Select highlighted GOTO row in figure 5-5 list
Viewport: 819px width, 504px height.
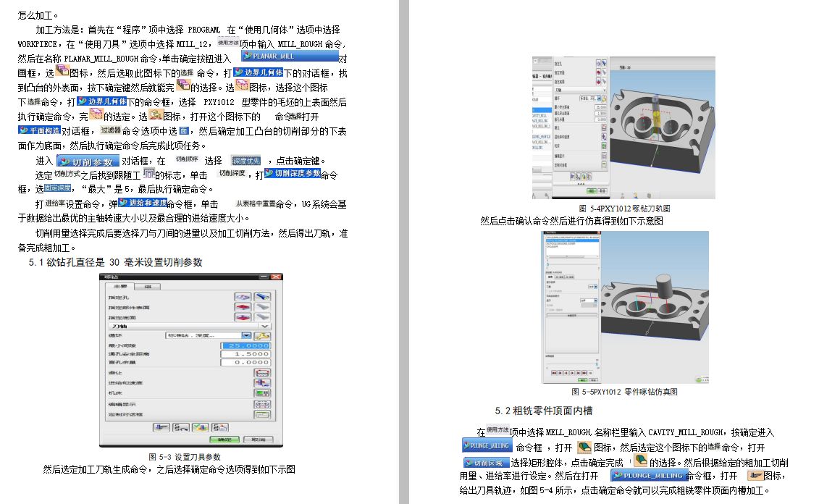(x=572, y=240)
